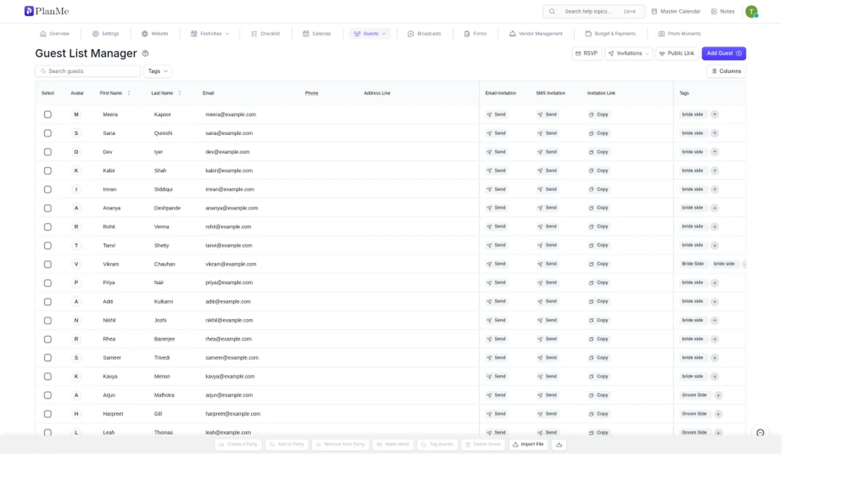The image size is (868, 484).
Task: Click the Search guests field
Action: click(88, 71)
